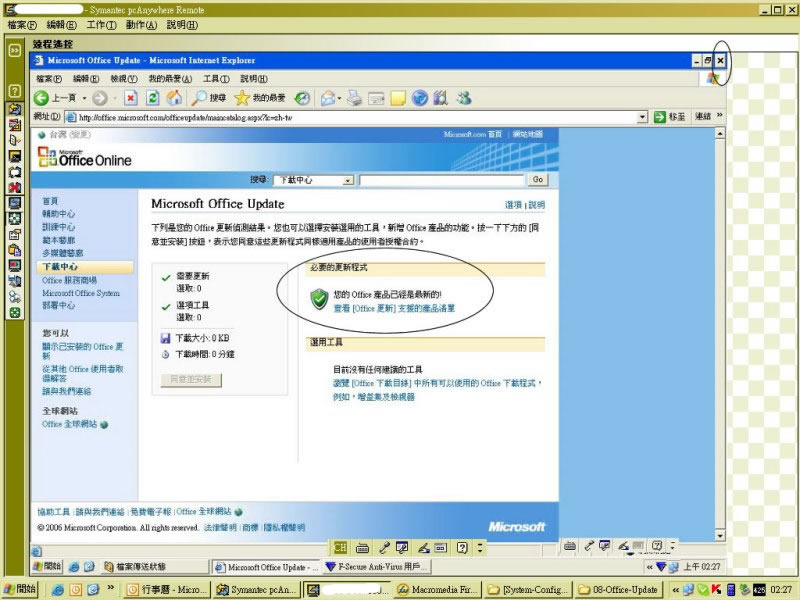Refresh the Office Update page
The width and height of the screenshot is (800, 600).
point(153,98)
